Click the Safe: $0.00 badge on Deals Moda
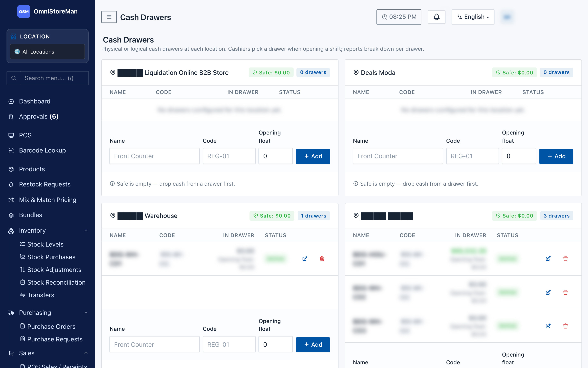 click(514, 73)
